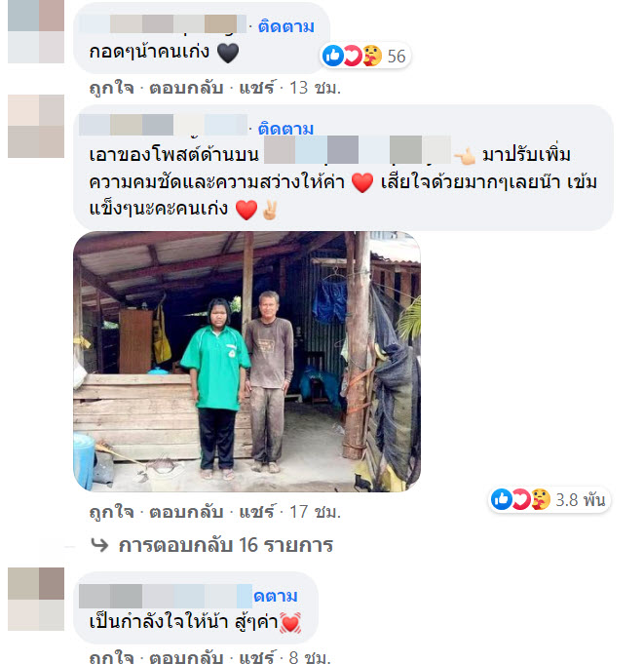Click the 17 ชม. timestamp
Image resolution: width=644 pixels, height=664 pixels.
click(x=315, y=512)
